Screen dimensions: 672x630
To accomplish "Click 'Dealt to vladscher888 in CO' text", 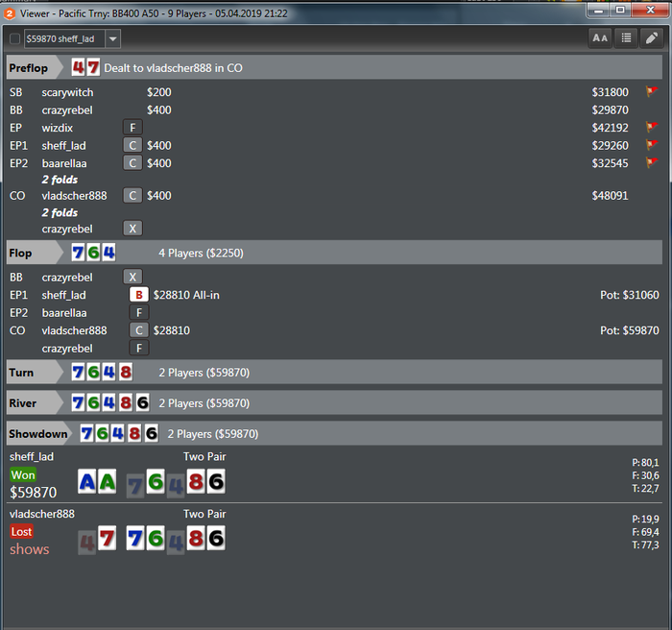I will [x=173, y=68].
